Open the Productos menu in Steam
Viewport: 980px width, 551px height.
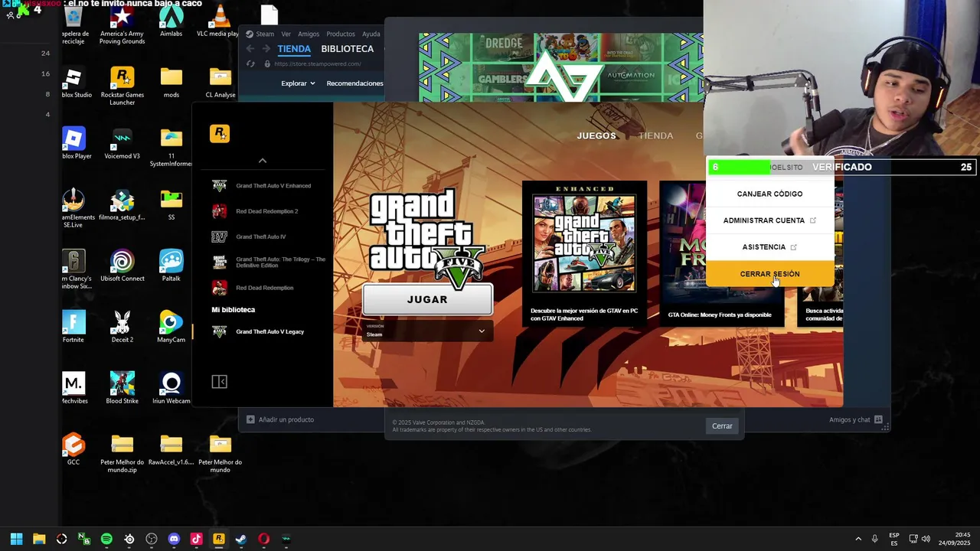coord(341,34)
